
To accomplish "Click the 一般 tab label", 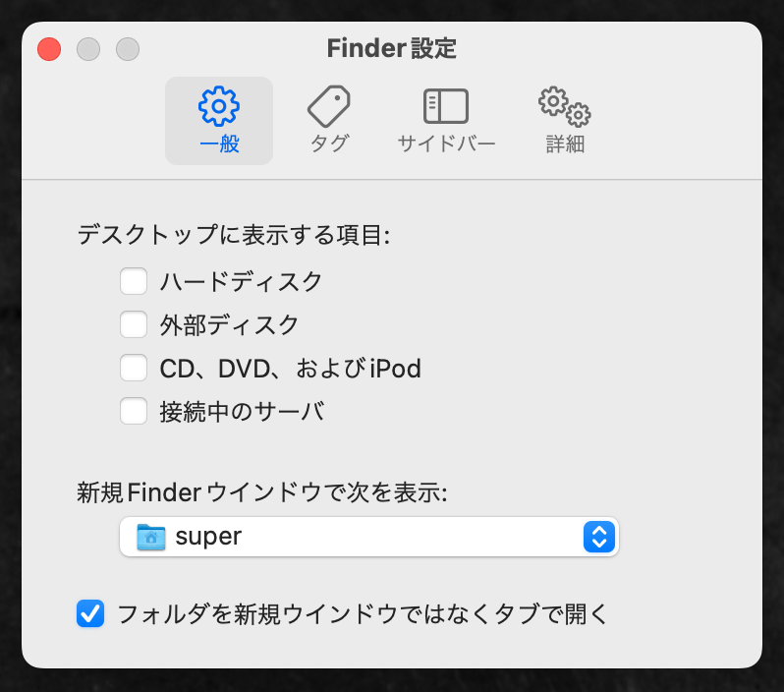I will click(219, 144).
